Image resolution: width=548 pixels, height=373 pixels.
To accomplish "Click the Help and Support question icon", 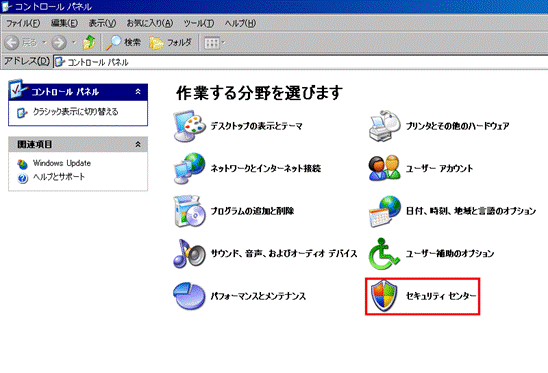I will (22, 178).
